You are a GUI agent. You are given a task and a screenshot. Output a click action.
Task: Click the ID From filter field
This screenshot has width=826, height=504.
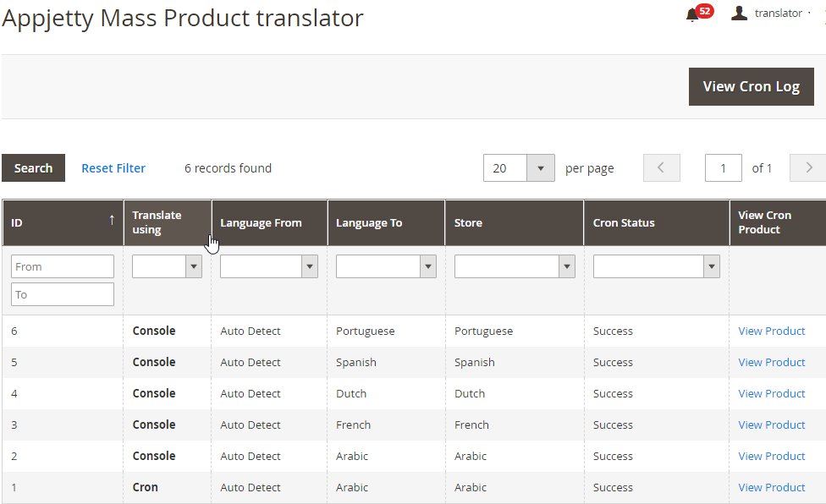click(x=63, y=266)
